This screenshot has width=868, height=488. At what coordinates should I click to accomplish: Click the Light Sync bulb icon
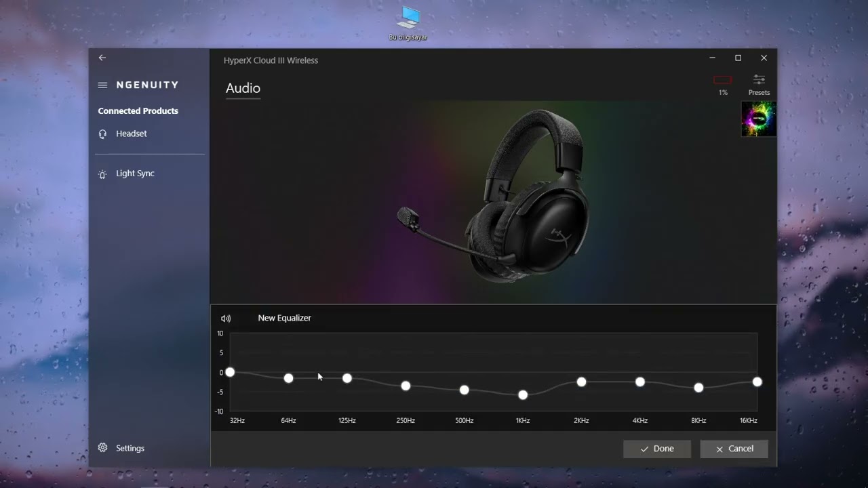(102, 174)
